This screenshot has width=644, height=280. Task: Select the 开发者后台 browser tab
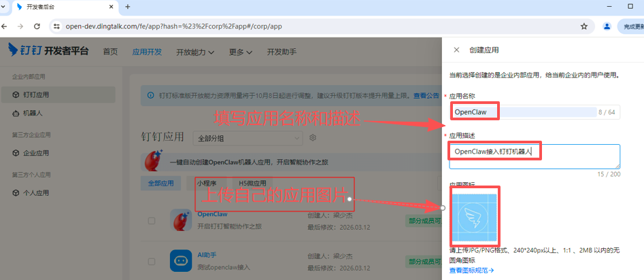pos(65,7)
